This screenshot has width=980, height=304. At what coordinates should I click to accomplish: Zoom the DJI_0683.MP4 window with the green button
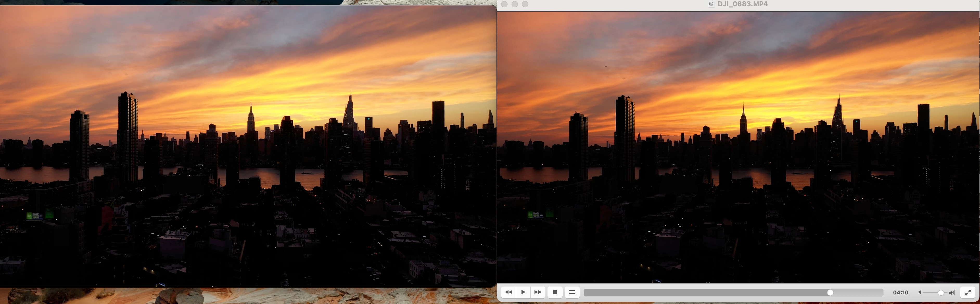[525, 4]
